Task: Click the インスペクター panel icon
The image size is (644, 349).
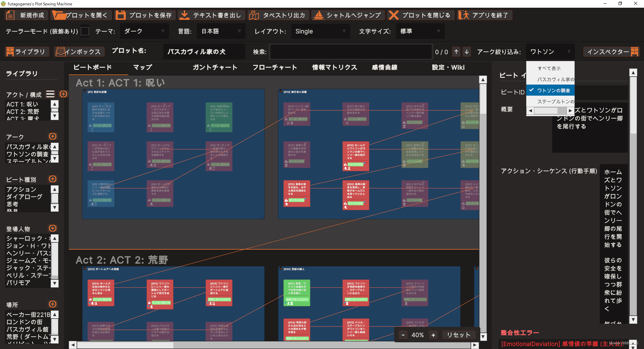Action: 634,52
